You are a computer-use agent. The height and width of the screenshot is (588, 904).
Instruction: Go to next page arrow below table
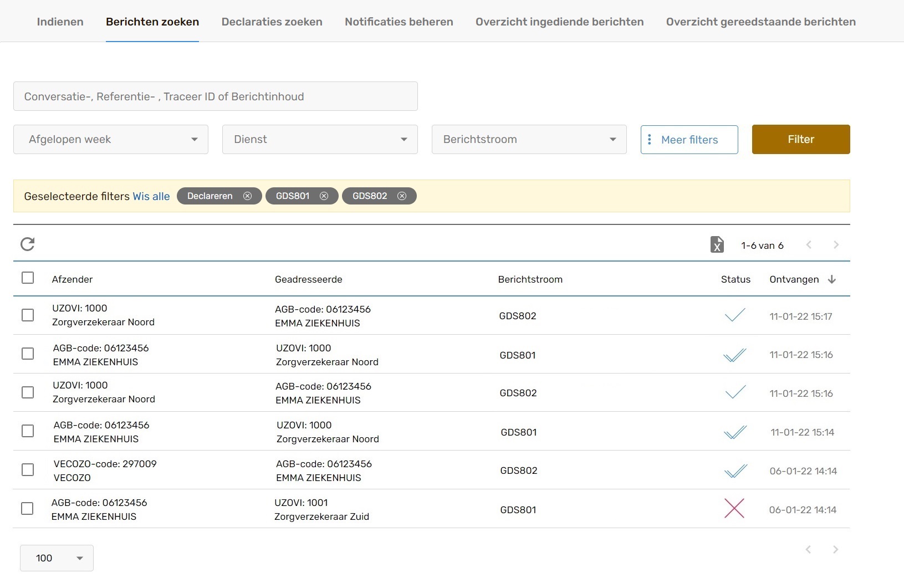(x=835, y=550)
